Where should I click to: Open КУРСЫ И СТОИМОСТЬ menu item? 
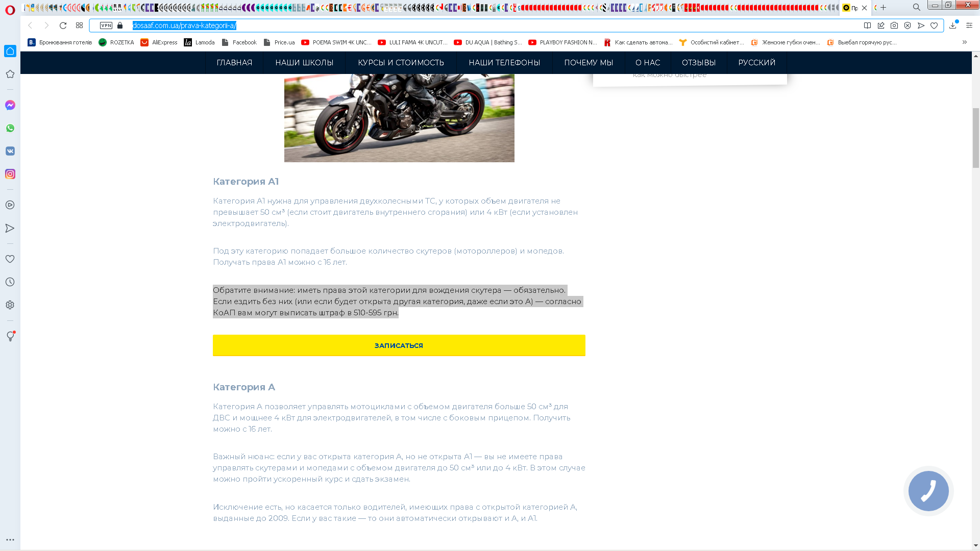click(401, 63)
